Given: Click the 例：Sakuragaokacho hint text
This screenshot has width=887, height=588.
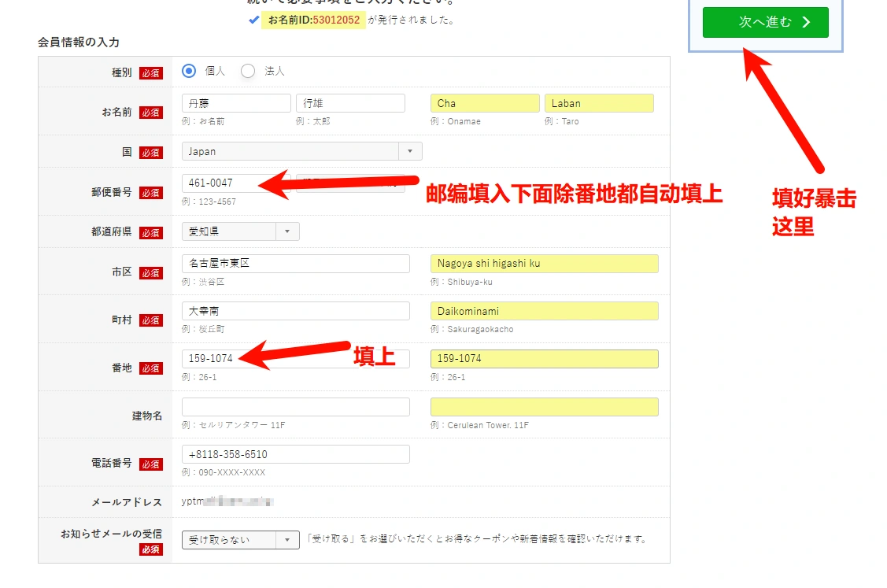Looking at the screenshot, I should click(x=471, y=329).
